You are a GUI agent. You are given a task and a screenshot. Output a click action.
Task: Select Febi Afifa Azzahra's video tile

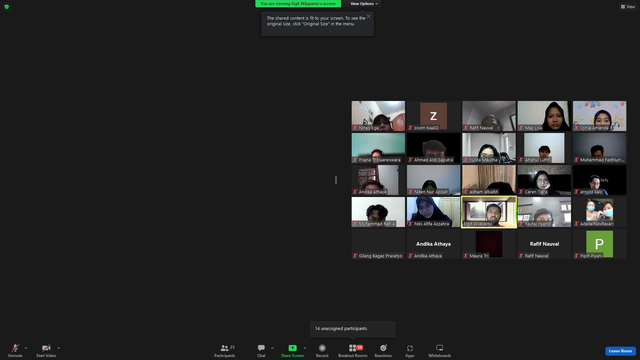pyautogui.click(x=433, y=212)
